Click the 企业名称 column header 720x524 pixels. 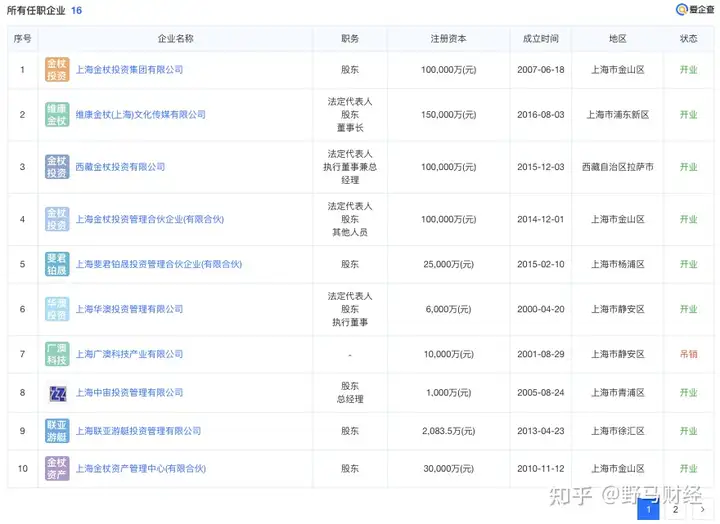175,39
